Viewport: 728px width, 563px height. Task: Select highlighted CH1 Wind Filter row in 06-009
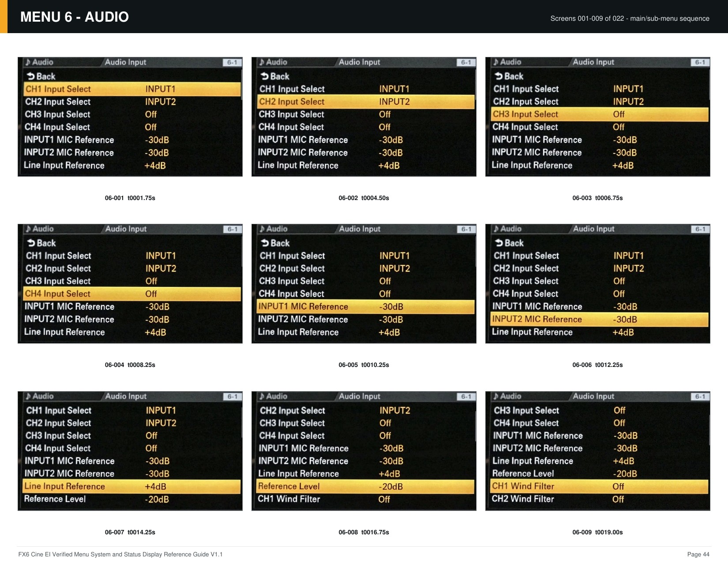[x=600, y=487]
